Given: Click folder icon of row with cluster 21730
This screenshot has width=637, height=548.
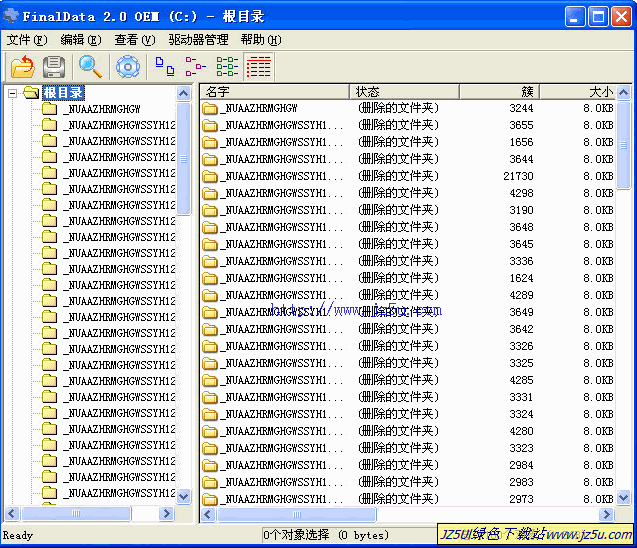Looking at the screenshot, I should coord(210,176).
